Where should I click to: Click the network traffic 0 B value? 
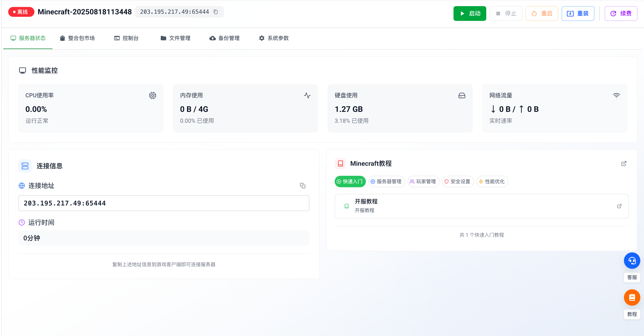[514, 109]
